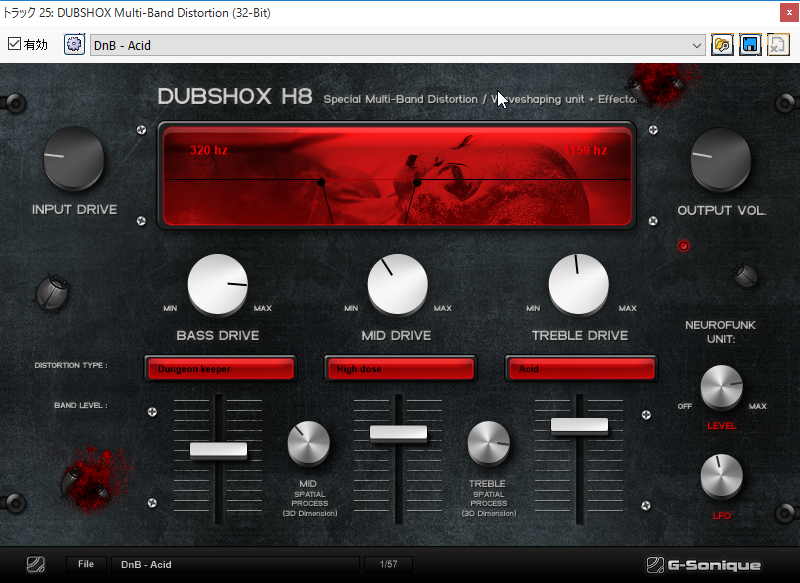Screen dimensions: 800x583
Task: Click the Neurofunk Level knob
Action: coord(721,386)
